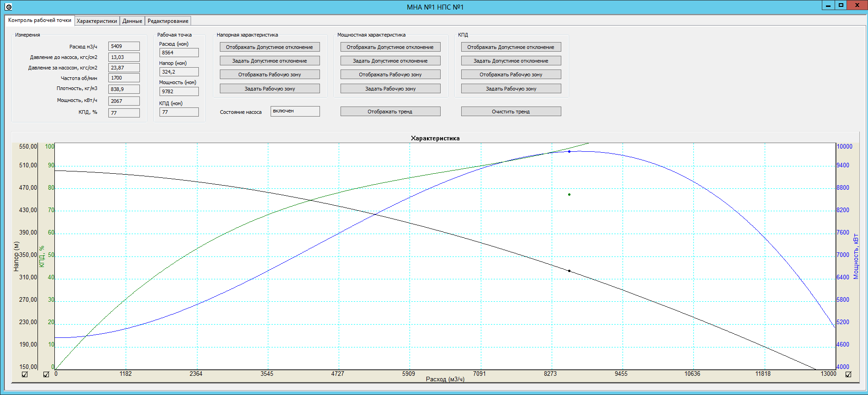Click the Мощность (ном) field showing 9782
Viewport: 868px width, 395px height.
point(179,91)
